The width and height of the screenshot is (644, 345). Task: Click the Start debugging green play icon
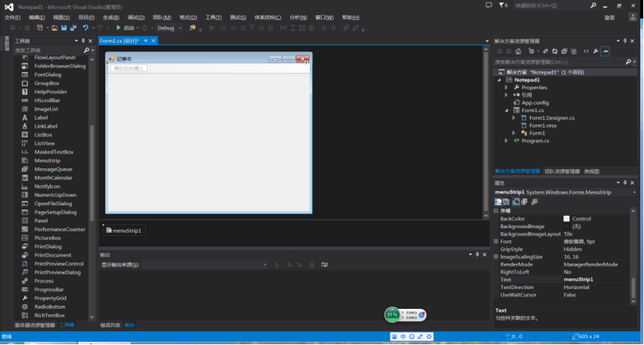[x=118, y=28]
